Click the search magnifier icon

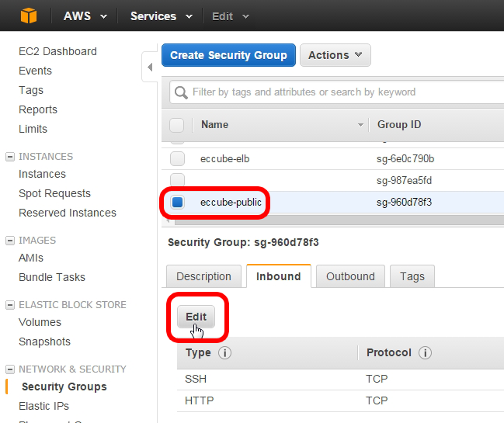pos(181,93)
